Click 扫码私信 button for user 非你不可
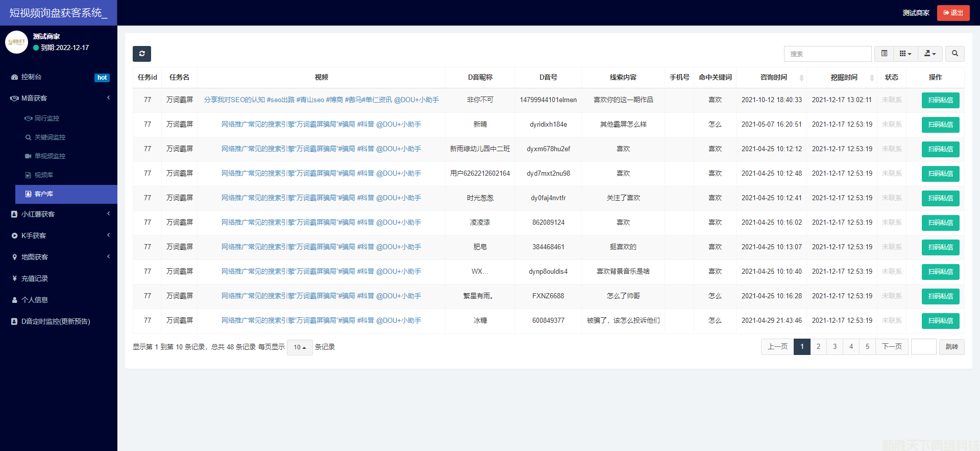The width and height of the screenshot is (980, 451). tap(940, 100)
